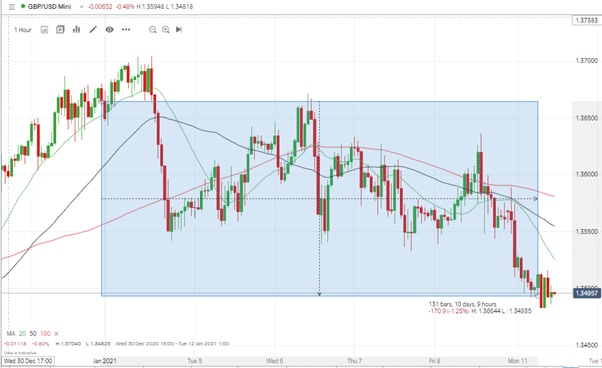The image size is (602, 368).
Task: Click the 1.34500 price axis label
Action: pyautogui.click(x=586, y=345)
